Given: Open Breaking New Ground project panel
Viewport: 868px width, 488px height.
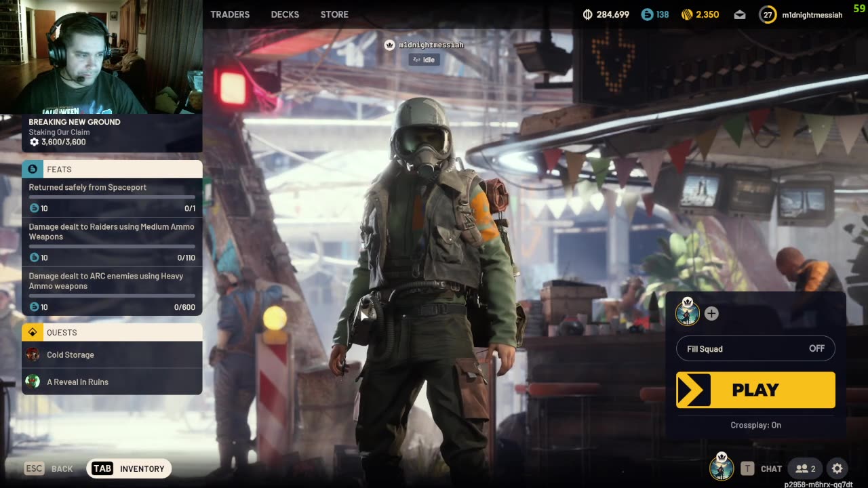Looking at the screenshot, I should coord(112,132).
